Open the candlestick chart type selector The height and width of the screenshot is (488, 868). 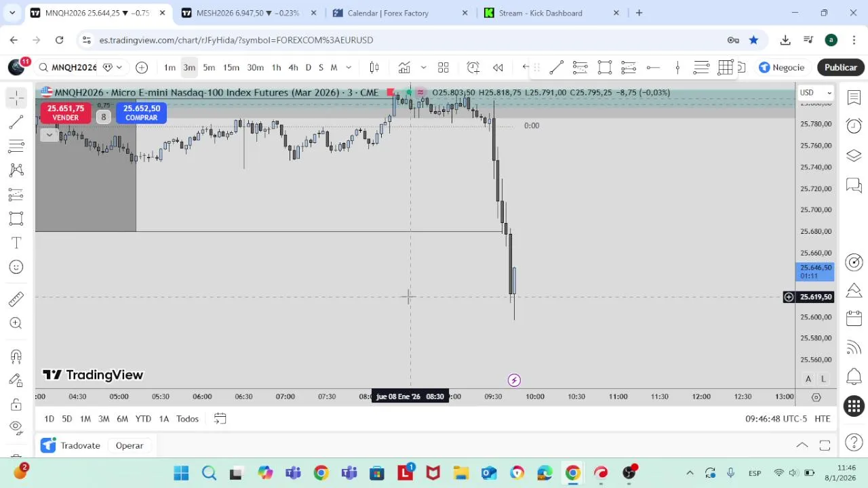coord(374,67)
